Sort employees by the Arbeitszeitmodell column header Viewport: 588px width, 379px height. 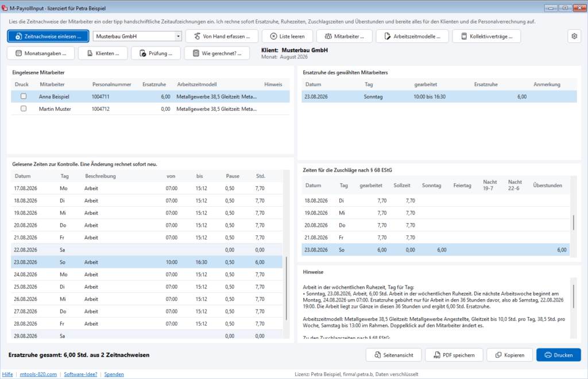tap(197, 84)
